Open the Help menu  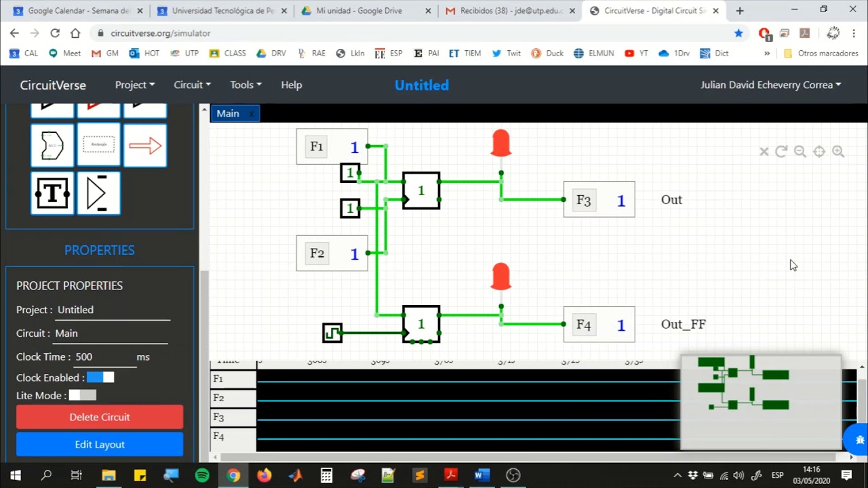point(292,85)
